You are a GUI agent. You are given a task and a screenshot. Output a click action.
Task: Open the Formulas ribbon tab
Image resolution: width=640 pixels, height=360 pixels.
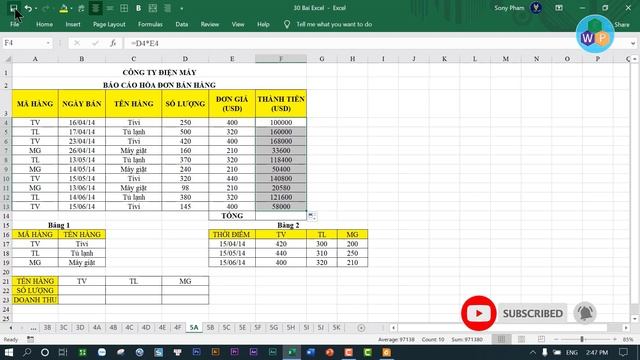[150, 24]
